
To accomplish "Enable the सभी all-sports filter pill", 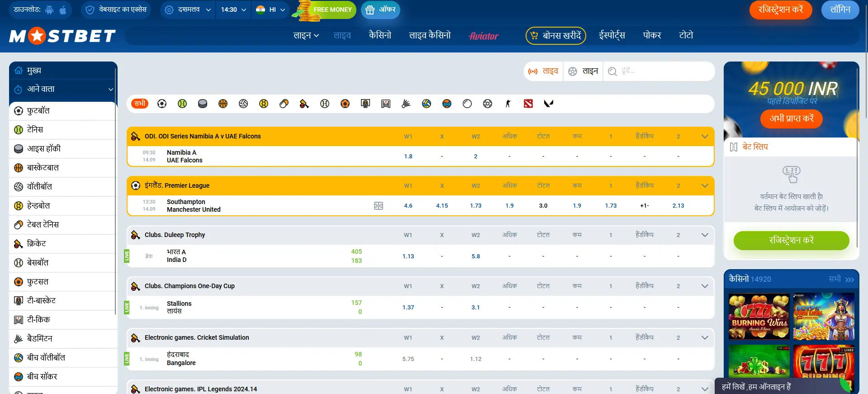I will coord(140,104).
